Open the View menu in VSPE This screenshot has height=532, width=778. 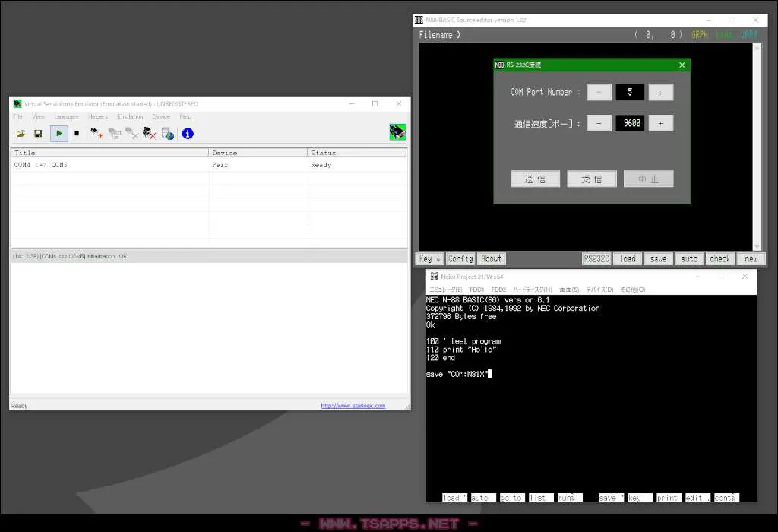[38, 116]
